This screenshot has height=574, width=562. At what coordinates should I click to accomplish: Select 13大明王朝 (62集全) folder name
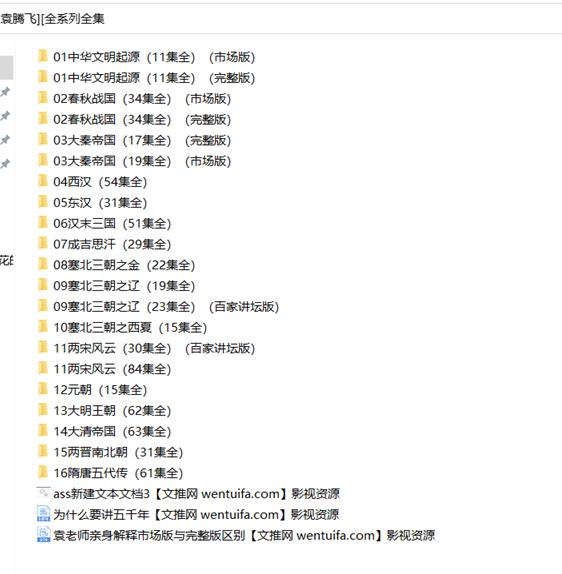[x=112, y=410]
